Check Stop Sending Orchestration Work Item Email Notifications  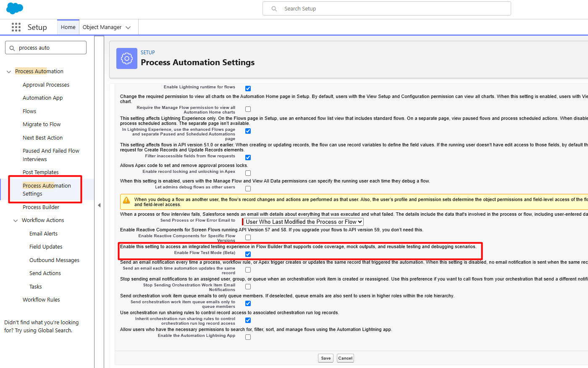click(248, 286)
